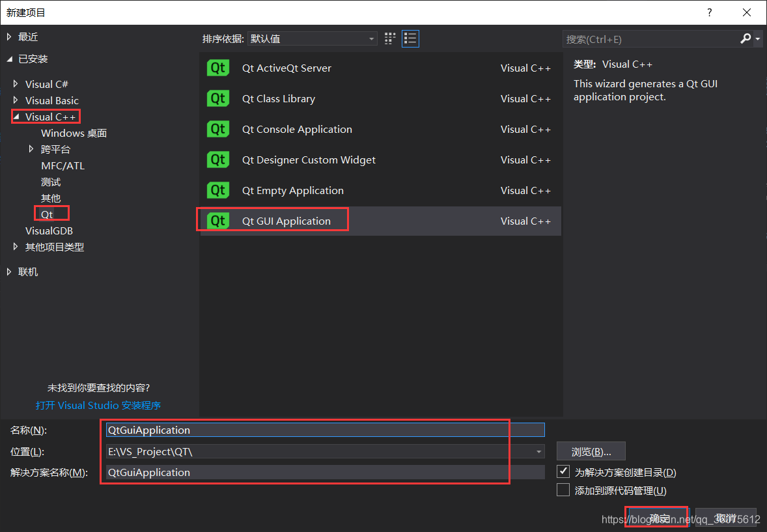Click the Qt Empty Application icon
This screenshot has width=767, height=532.
click(x=217, y=190)
